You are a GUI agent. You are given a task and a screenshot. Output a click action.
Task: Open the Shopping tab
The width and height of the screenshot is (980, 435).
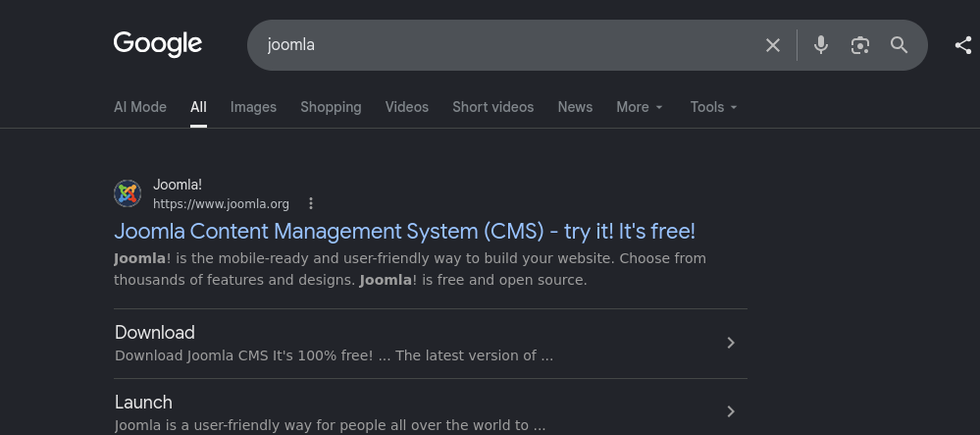pos(331,107)
